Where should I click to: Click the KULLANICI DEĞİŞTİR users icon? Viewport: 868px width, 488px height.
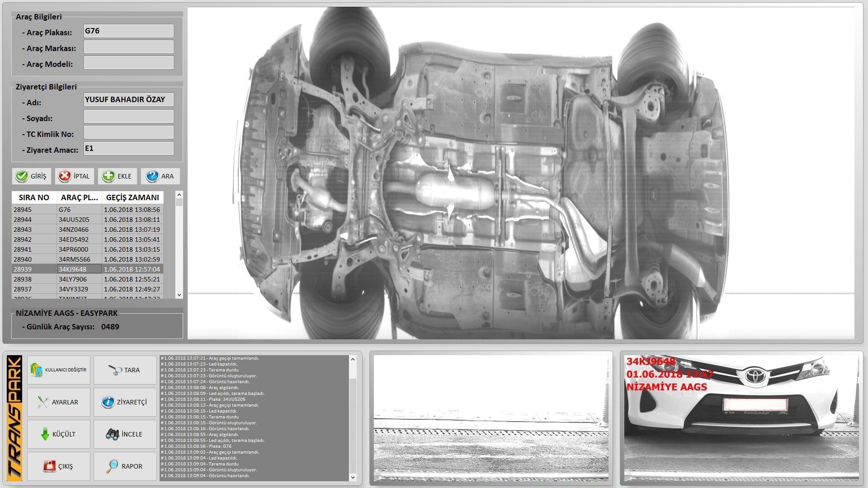point(36,370)
